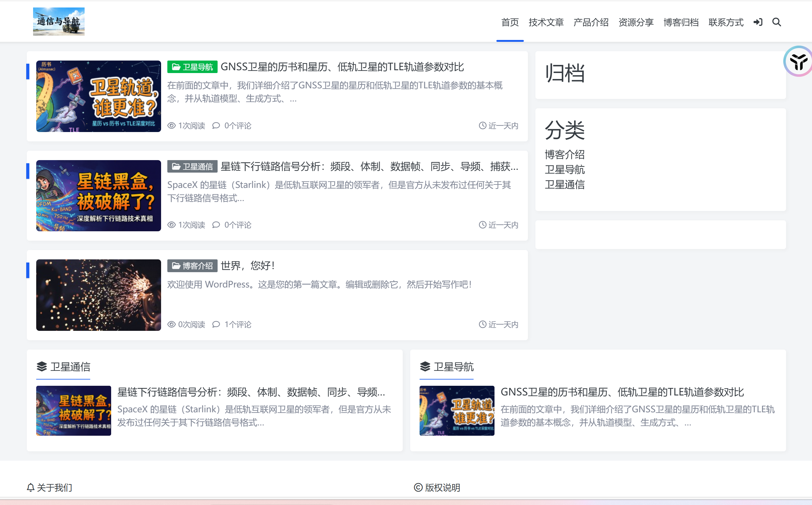Click the login arrow icon in the header

click(758, 22)
